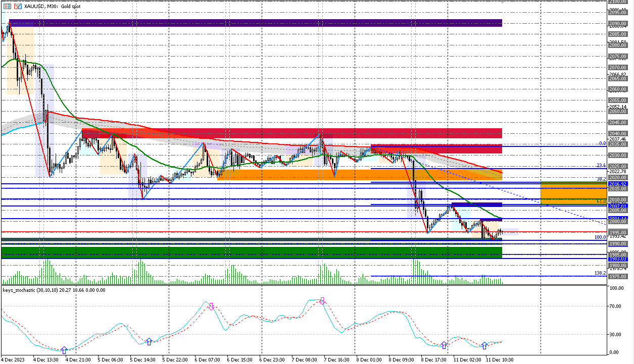Click the 8 Dec 09:30 time label
The width and height of the screenshot is (634, 364).
[x=401, y=360]
